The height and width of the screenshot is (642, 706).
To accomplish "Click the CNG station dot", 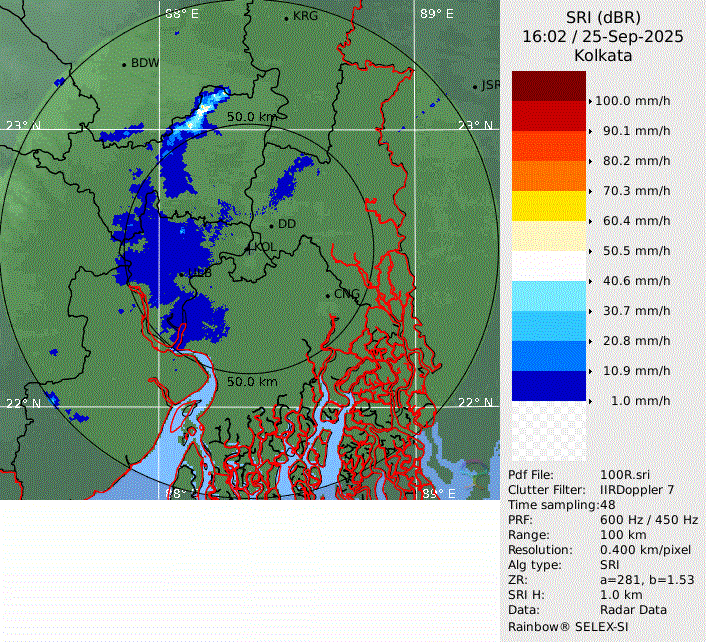I will 328,294.
